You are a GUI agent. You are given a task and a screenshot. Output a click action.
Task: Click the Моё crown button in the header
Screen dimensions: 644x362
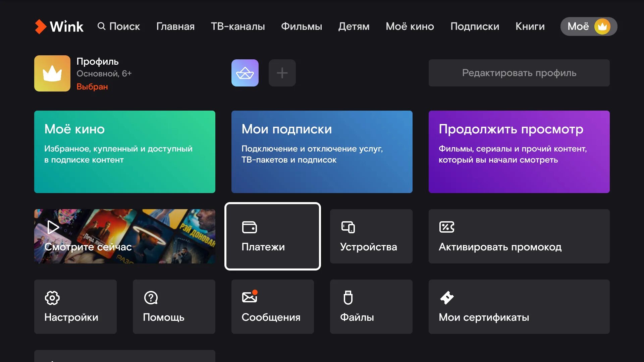click(x=588, y=26)
